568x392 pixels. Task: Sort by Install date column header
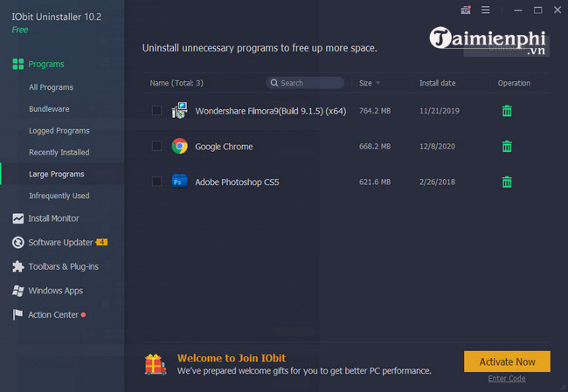click(438, 83)
